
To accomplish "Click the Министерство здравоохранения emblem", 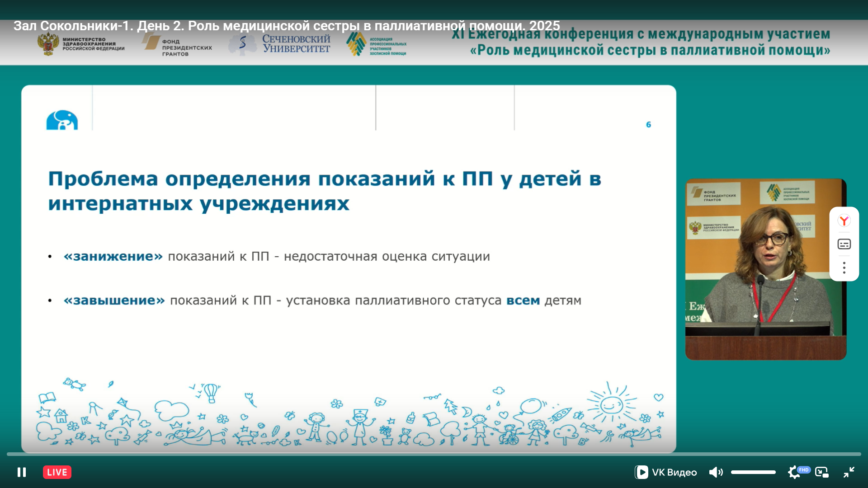I will pyautogui.click(x=48, y=45).
